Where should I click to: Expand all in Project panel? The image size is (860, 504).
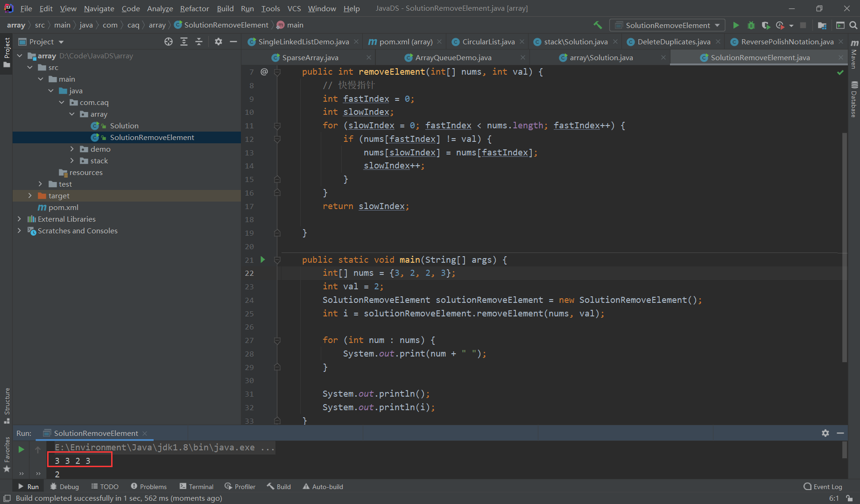[184, 42]
